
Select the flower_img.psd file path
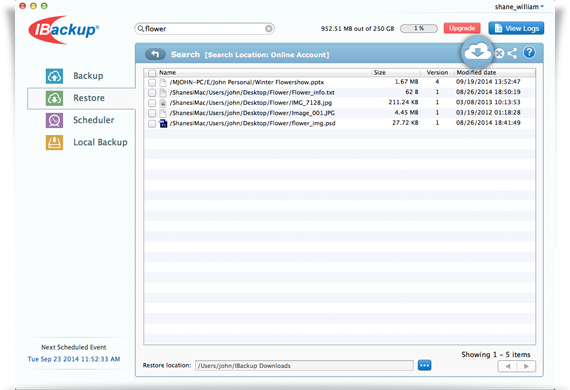click(252, 123)
